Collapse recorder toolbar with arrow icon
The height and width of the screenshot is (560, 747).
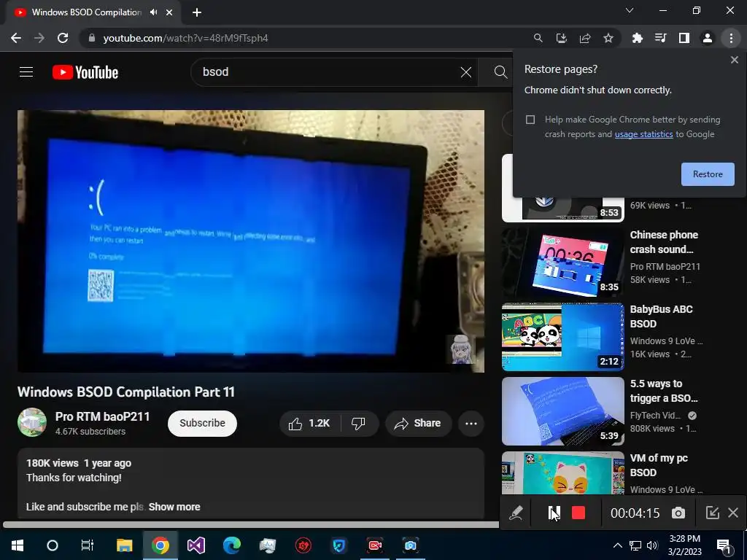[712, 513]
